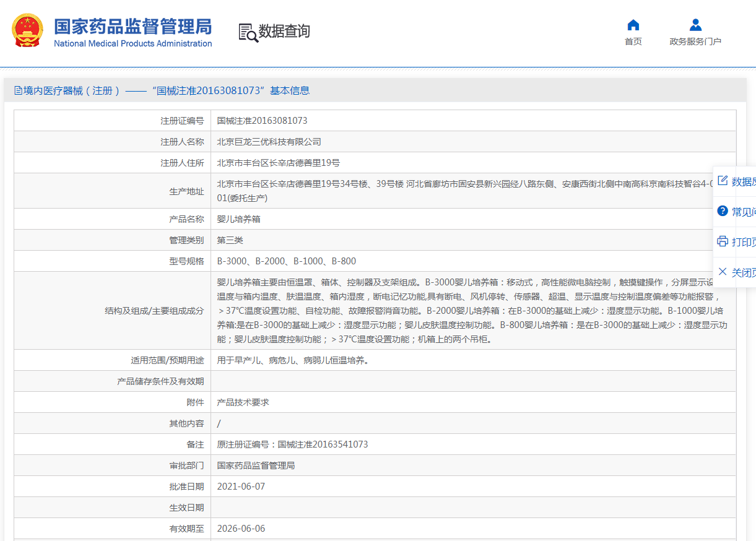Click the 关闭页面 sidebar text
This screenshot has width=756, height=541.
[x=744, y=272]
